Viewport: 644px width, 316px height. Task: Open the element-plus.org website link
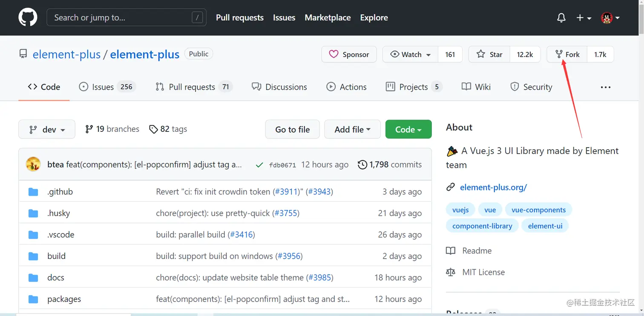[x=493, y=187]
